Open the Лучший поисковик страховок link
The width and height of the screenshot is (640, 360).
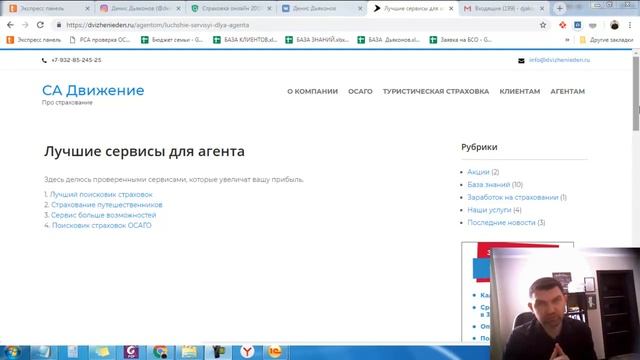tap(101, 194)
